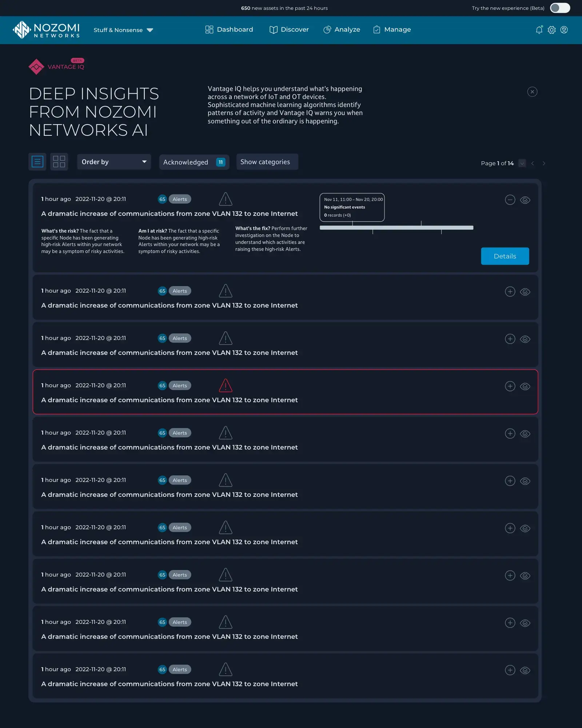Click the 'What's the fix?' paragraph
The width and height of the screenshot is (582, 728).
tap(271, 239)
